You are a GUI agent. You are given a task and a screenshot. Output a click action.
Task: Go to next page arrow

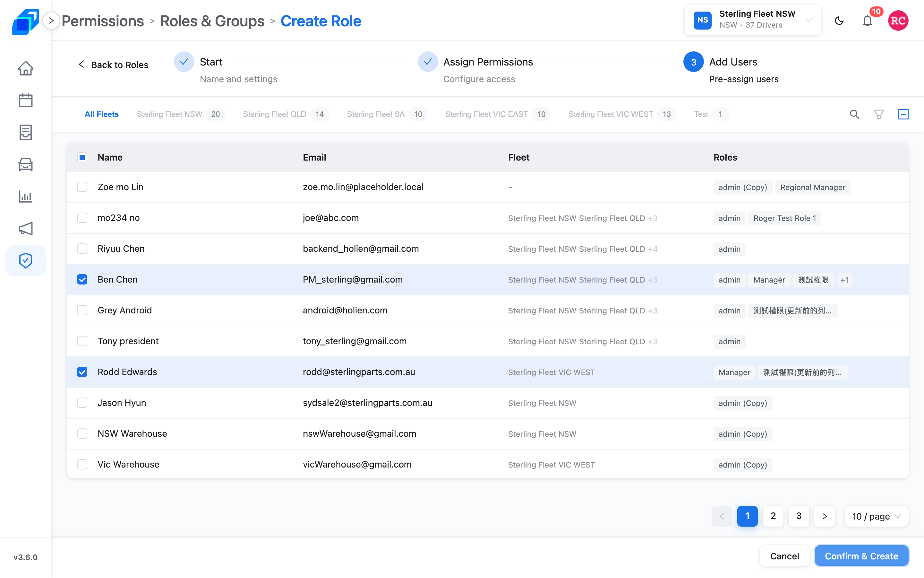[x=824, y=516]
